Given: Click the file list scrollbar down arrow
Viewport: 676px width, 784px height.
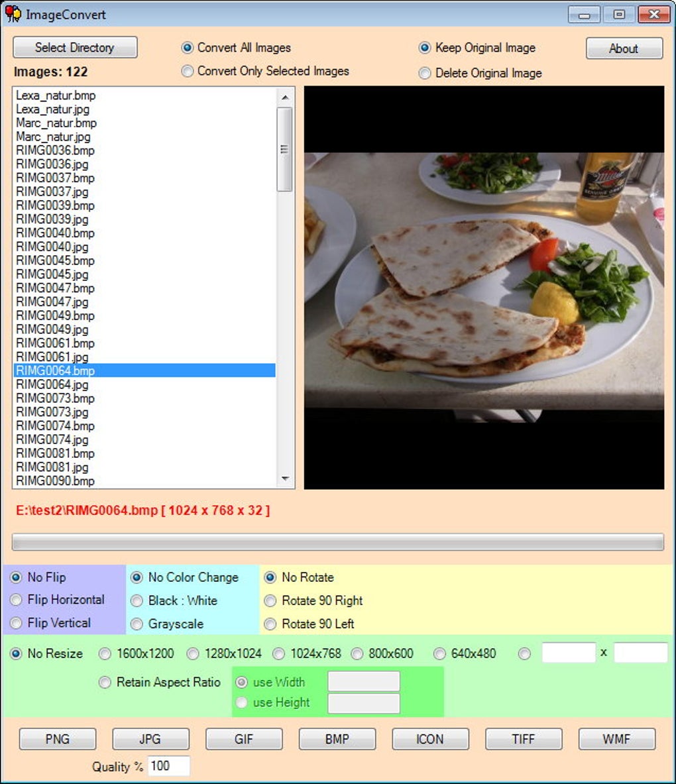Looking at the screenshot, I should [286, 478].
